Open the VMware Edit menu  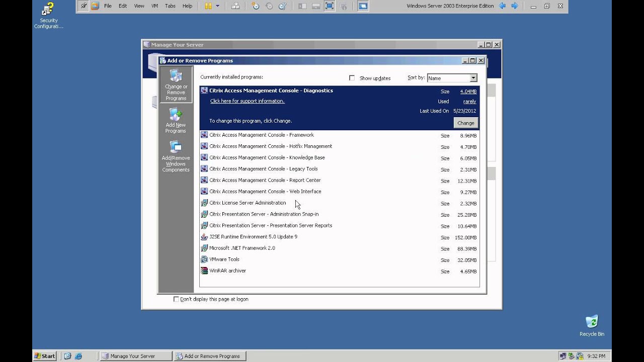(123, 6)
